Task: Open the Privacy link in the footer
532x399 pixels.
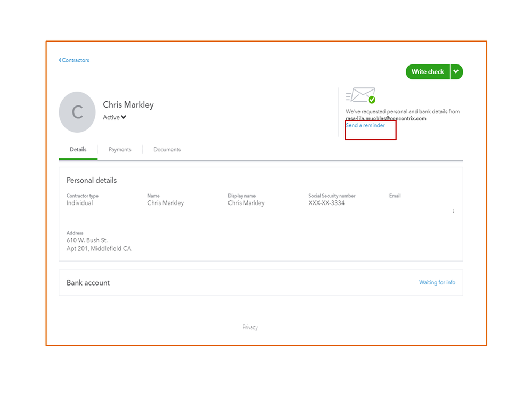Action: pos(250,327)
